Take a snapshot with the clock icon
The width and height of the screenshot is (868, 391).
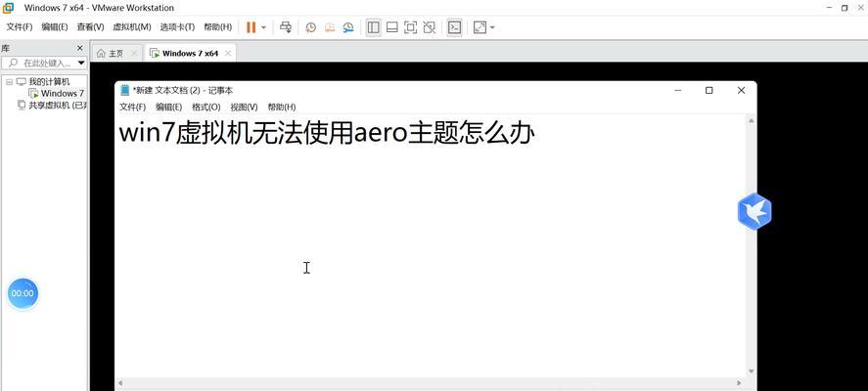[310, 27]
